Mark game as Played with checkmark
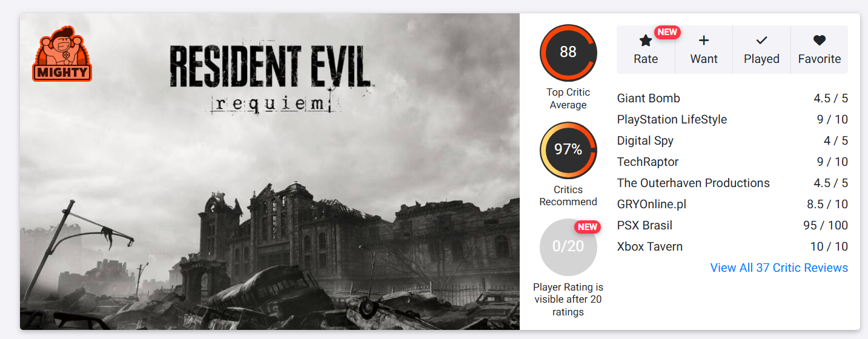868x339 pixels. point(761,41)
